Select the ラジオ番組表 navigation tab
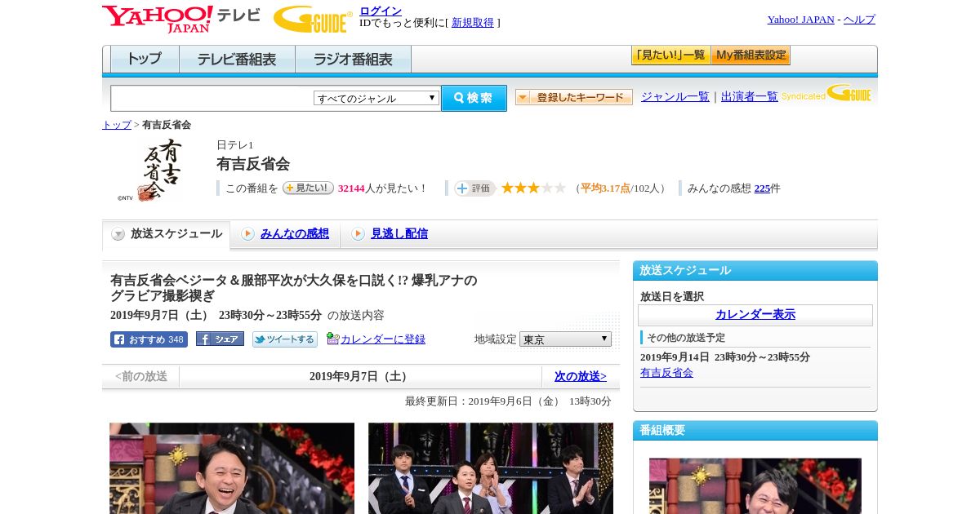The width and height of the screenshot is (980, 514). [353, 60]
